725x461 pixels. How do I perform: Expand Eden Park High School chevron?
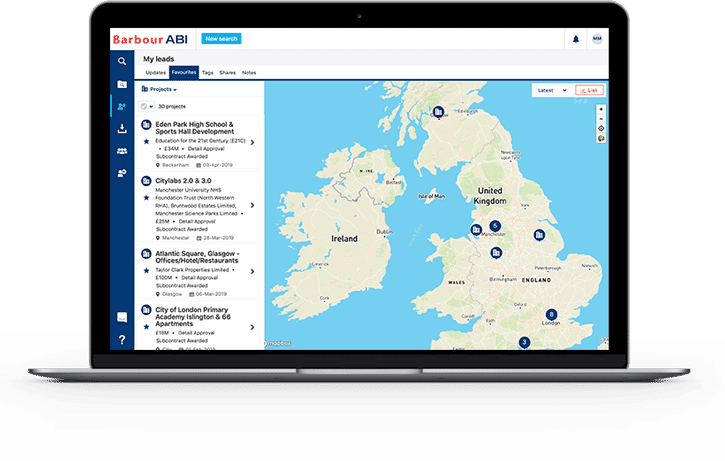[252, 142]
